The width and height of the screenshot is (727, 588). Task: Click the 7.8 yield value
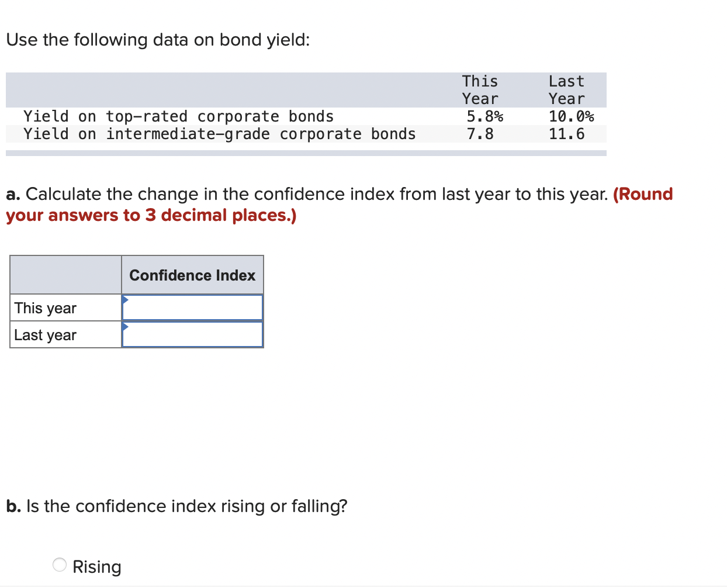(480, 134)
